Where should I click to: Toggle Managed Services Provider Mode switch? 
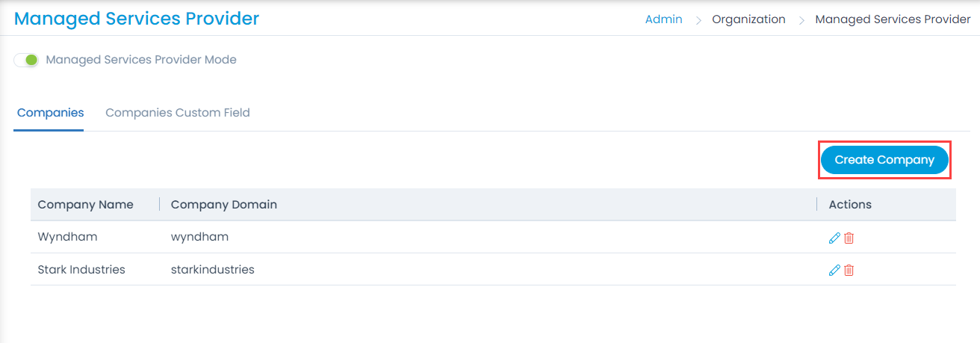click(27, 60)
